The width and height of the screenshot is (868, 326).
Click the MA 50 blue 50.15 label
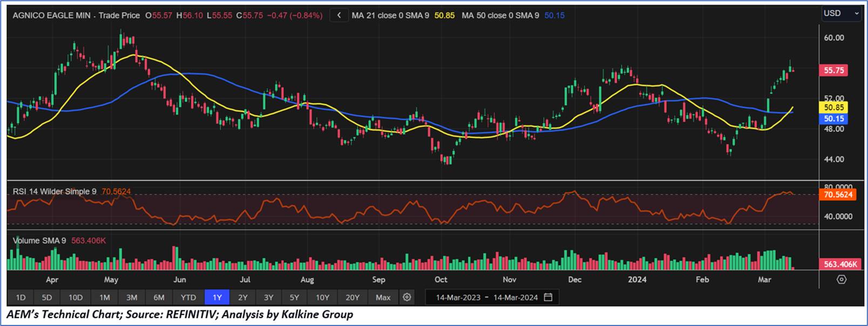tap(834, 119)
